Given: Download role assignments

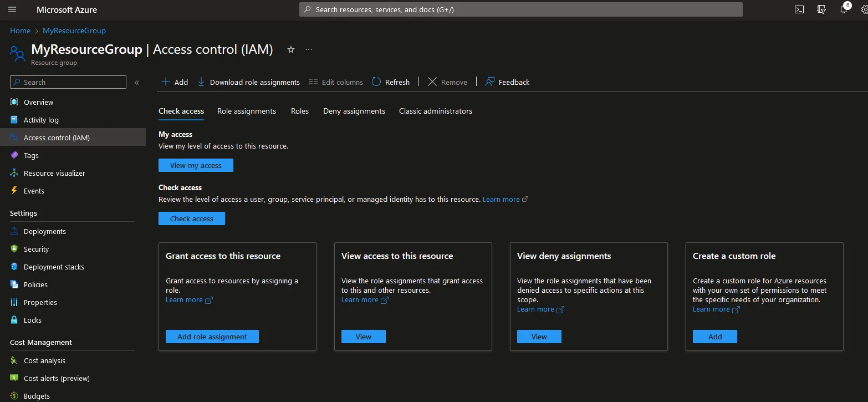Looking at the screenshot, I should click(x=249, y=82).
